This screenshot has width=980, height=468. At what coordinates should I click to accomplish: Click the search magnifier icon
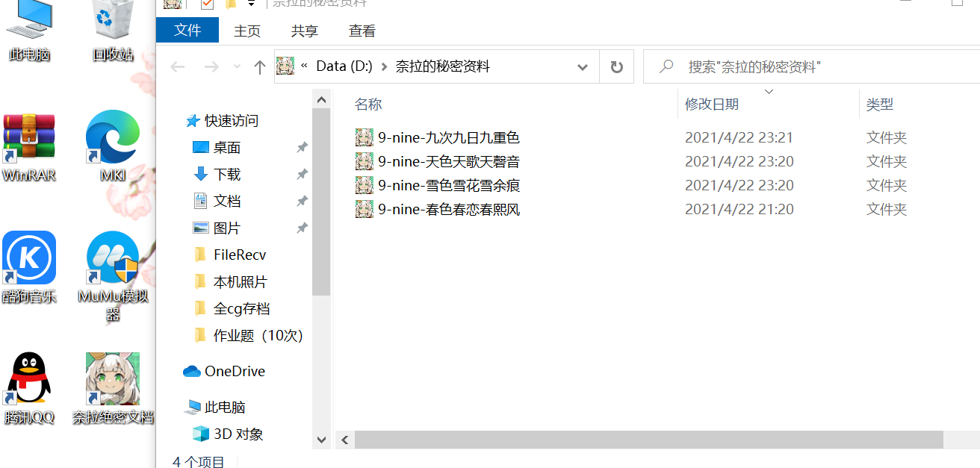(666, 67)
